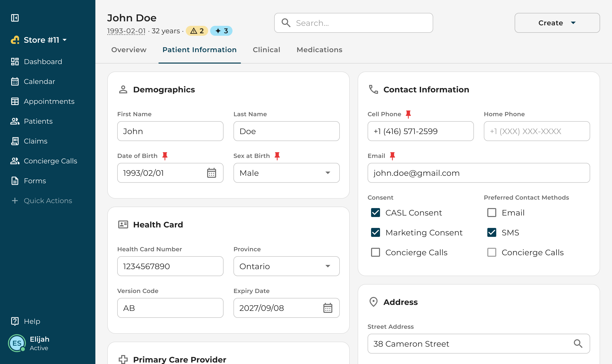This screenshot has height=364, width=612.
Task: Check Concierge Calls under Consent
Action: point(376,252)
